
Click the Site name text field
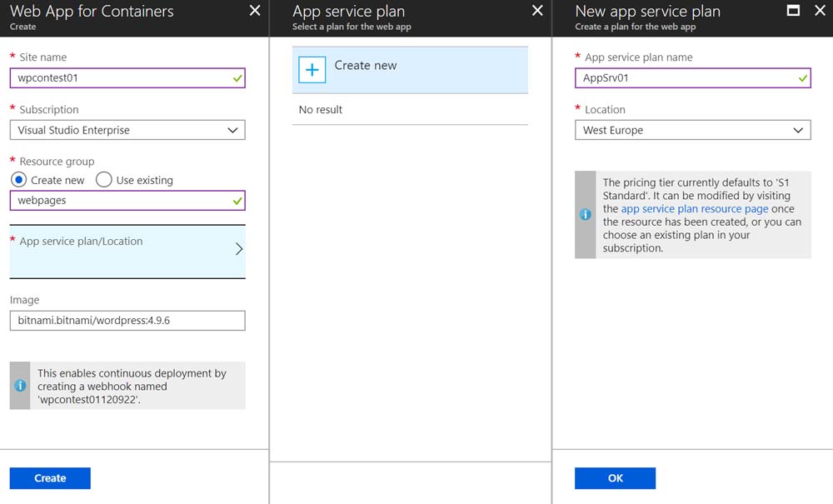(x=121, y=78)
